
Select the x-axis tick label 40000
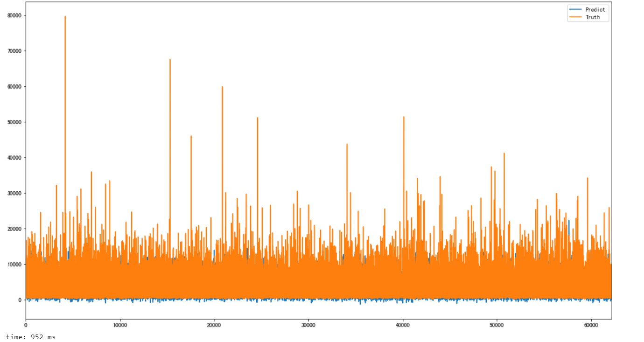coord(403,325)
